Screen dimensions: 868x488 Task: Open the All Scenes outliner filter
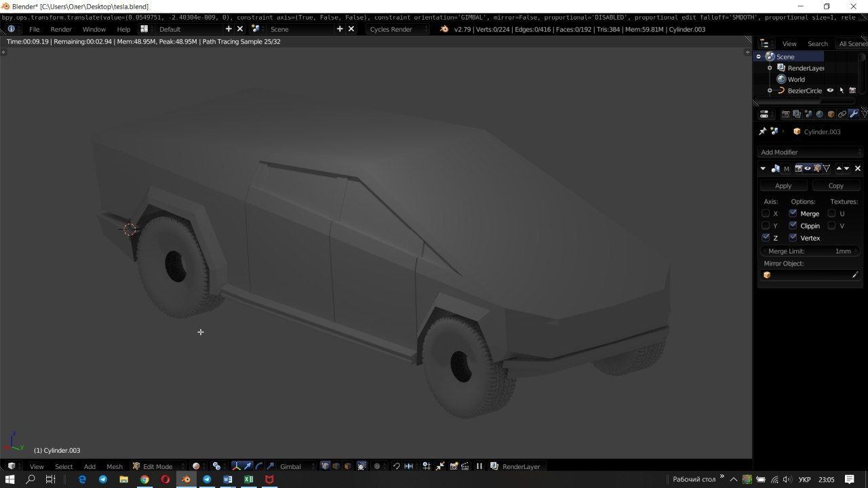tap(852, 43)
